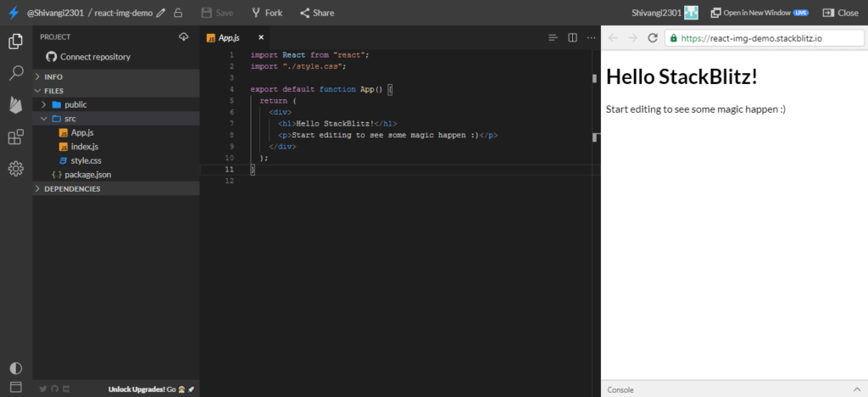Viewport: 868px width, 397px height.
Task: Expand the DEPENDENCIES section
Action: [x=116, y=188]
